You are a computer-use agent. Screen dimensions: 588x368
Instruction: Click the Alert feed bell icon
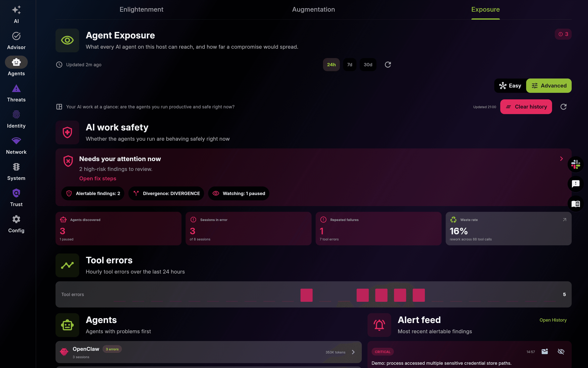pyautogui.click(x=379, y=325)
